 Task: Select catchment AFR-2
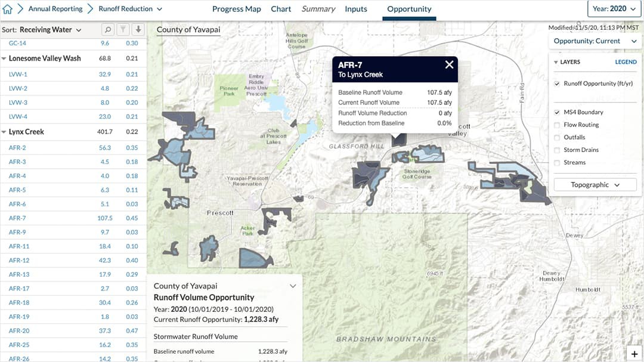tap(73, 147)
